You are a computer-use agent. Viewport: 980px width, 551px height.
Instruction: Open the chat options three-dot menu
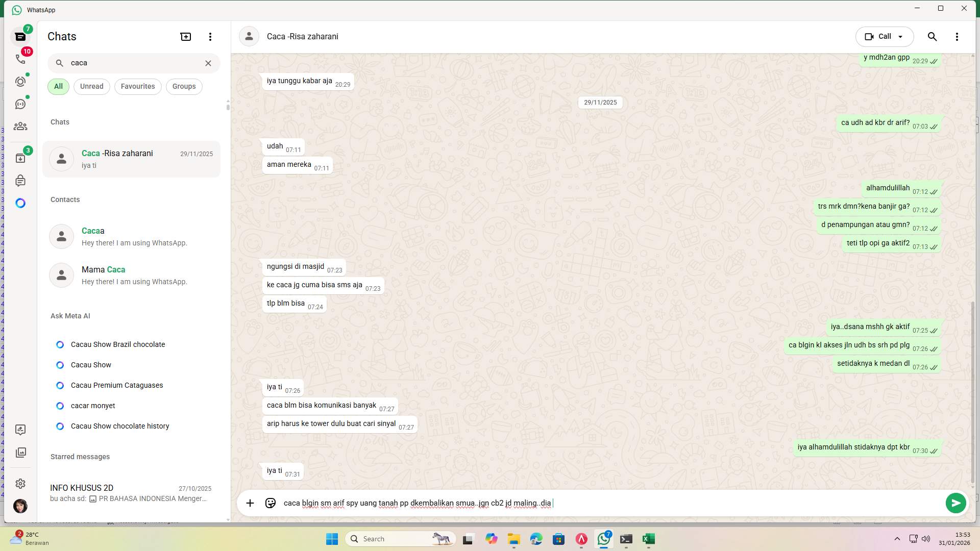[x=958, y=36]
